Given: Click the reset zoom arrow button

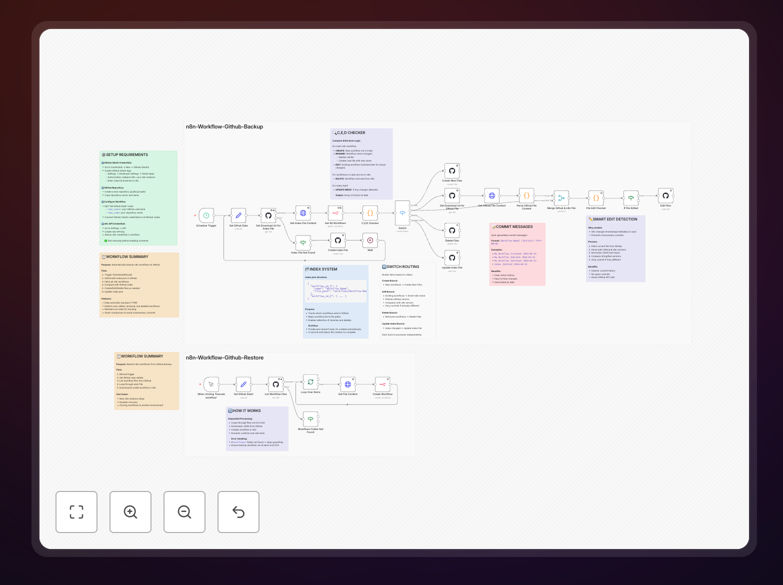Looking at the screenshot, I should coord(238,512).
